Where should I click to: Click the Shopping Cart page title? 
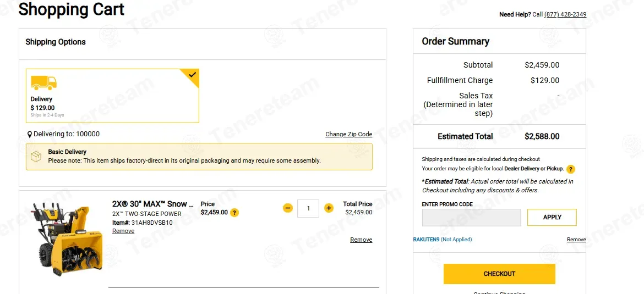tap(72, 9)
